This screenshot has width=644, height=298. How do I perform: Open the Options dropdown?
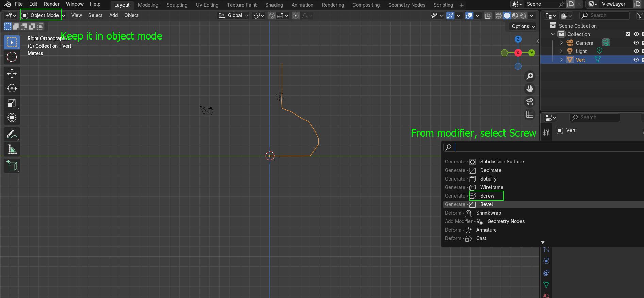523,26
